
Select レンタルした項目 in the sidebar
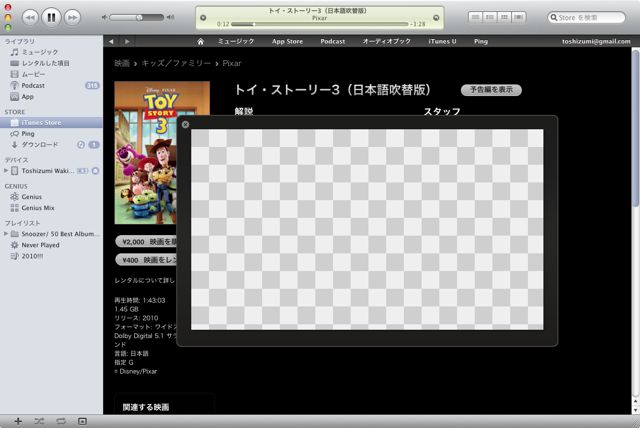pyautogui.click(x=51, y=63)
